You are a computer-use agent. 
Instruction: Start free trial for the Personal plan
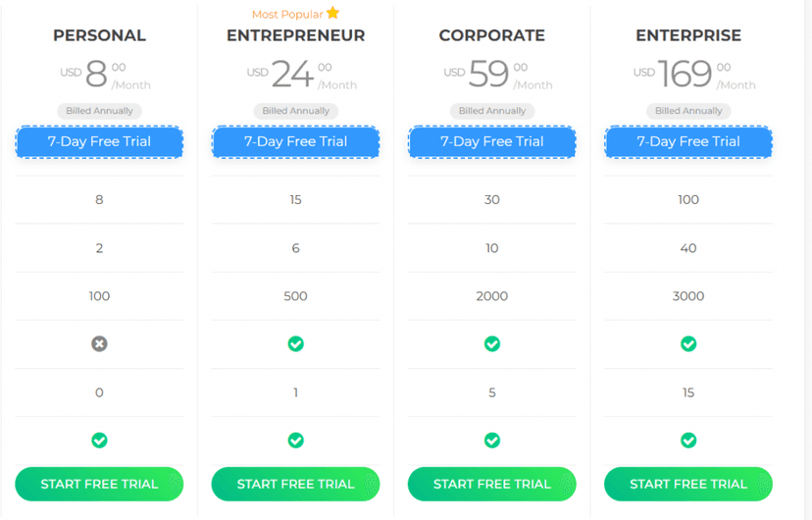tap(99, 485)
